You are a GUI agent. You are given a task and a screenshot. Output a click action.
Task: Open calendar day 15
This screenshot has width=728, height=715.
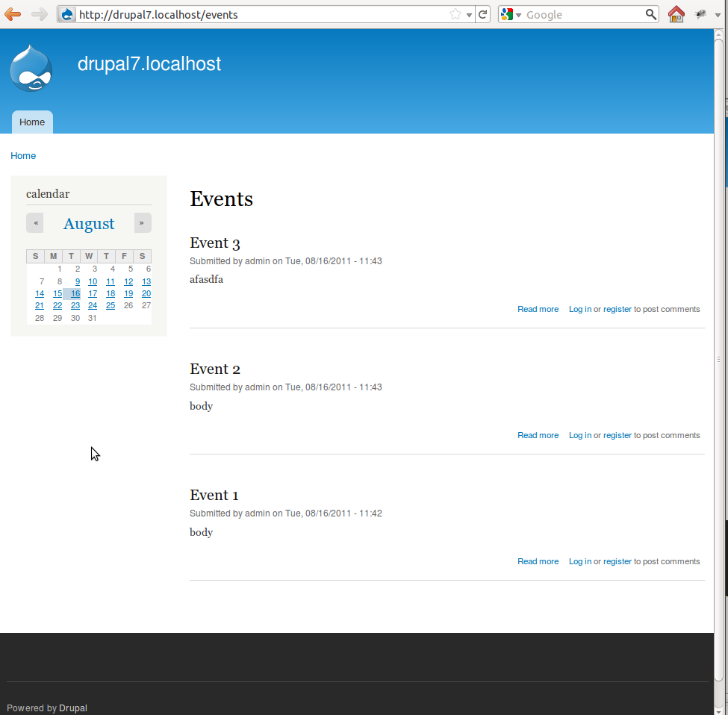tap(57, 294)
